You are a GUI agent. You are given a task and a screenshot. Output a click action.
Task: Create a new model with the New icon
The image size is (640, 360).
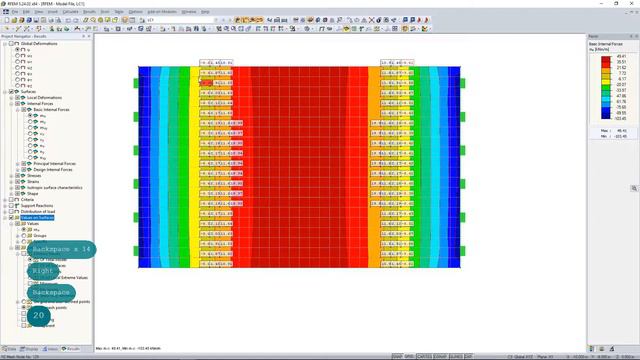click(x=7, y=20)
